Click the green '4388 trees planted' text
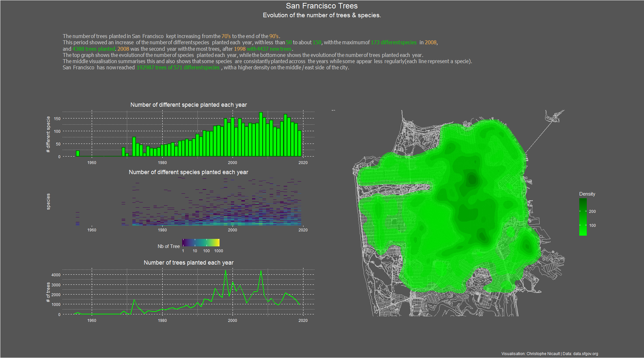 [94, 49]
